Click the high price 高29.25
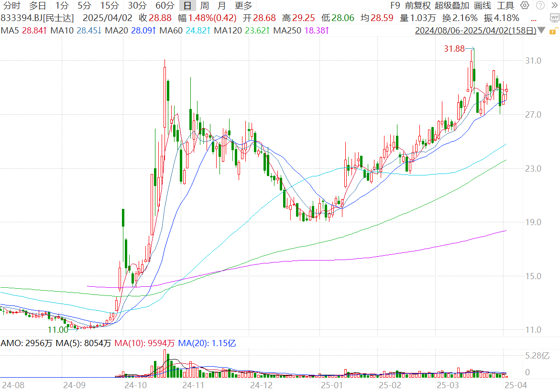Viewport: 560px width, 392px height. tap(298, 18)
